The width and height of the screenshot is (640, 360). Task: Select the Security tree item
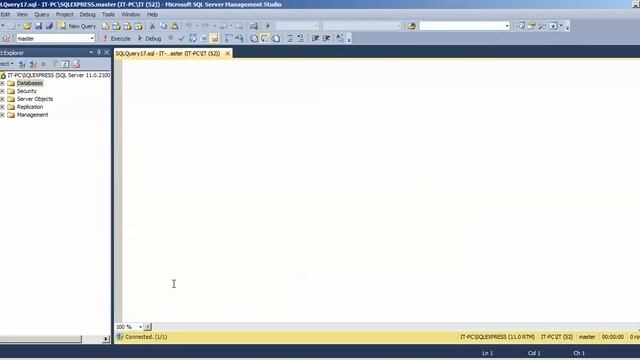pyautogui.click(x=27, y=91)
